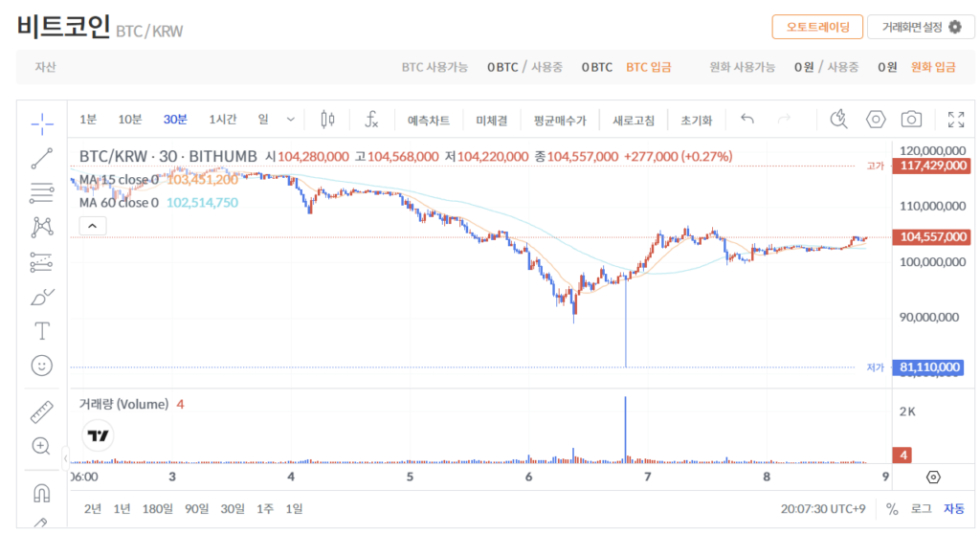Toggle 로그 logarithmic scale
The width and height of the screenshot is (980, 533).
click(x=922, y=509)
